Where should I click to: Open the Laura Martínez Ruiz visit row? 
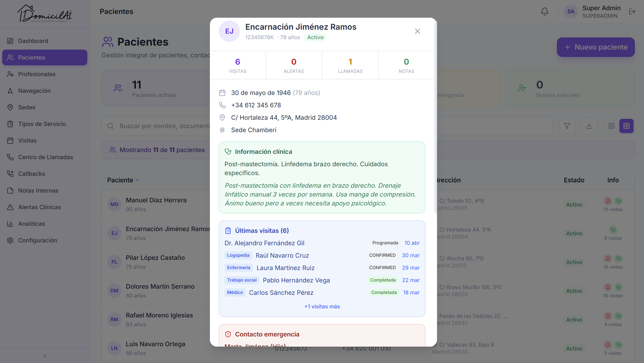tap(322, 268)
